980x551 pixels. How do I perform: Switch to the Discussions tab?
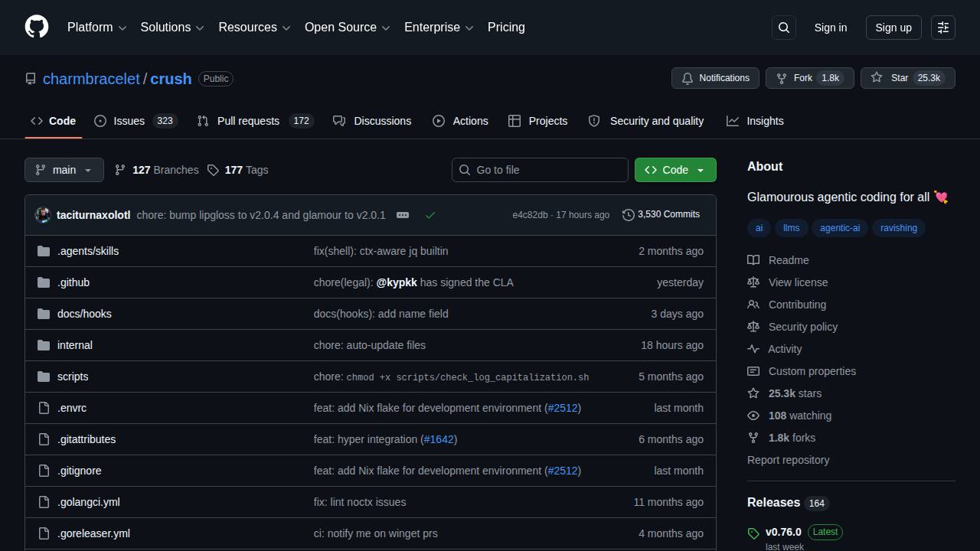coord(372,121)
